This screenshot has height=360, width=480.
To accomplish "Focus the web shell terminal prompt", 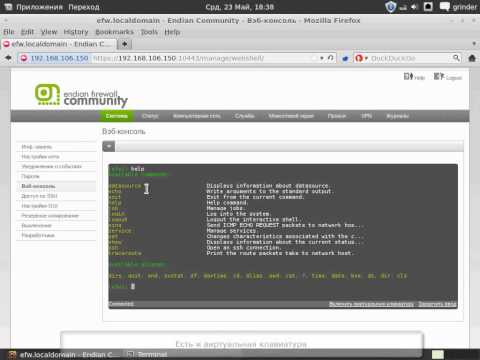I will 133,286.
